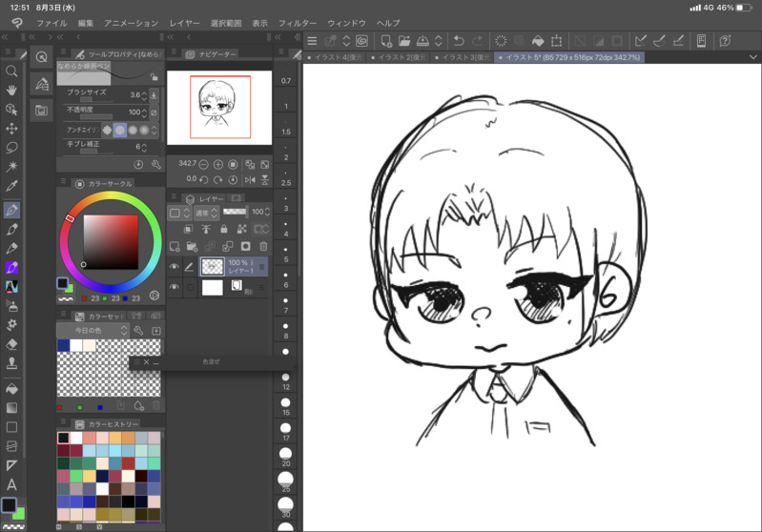
Task: Select the Text tool
Action: click(x=11, y=484)
